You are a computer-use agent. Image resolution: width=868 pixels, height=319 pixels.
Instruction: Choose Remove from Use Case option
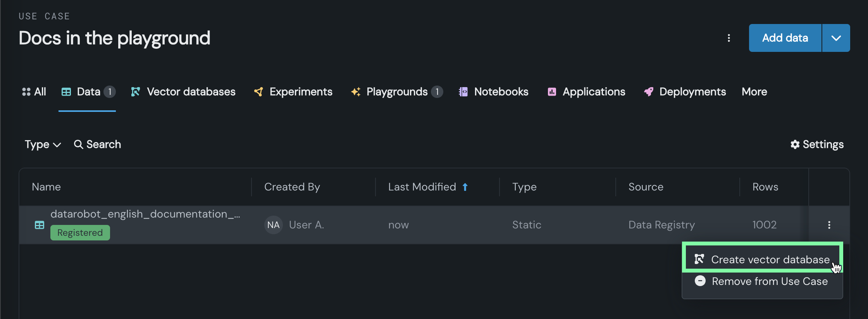[770, 281]
